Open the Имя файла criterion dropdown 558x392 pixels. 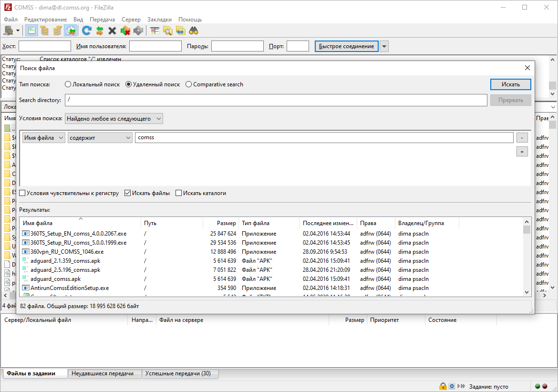[44, 138]
